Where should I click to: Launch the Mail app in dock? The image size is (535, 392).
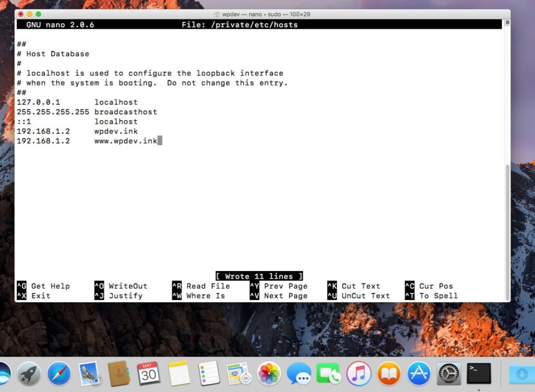point(89,374)
